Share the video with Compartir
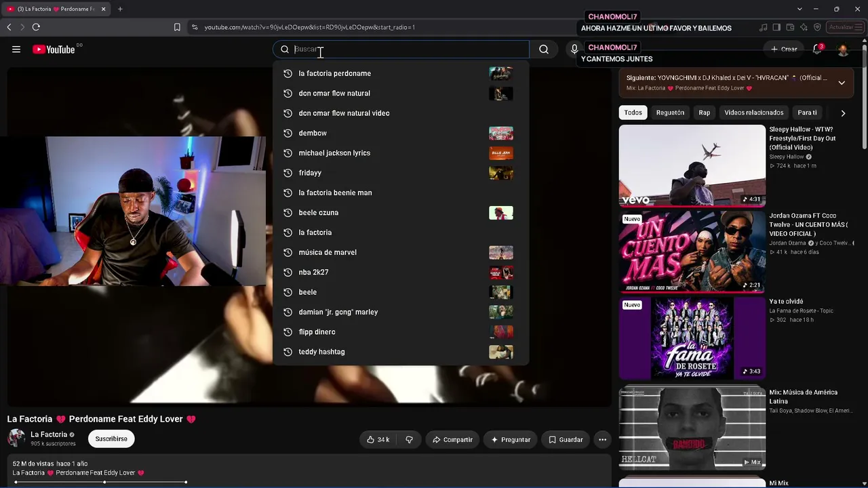The height and width of the screenshot is (488, 868). [452, 440]
